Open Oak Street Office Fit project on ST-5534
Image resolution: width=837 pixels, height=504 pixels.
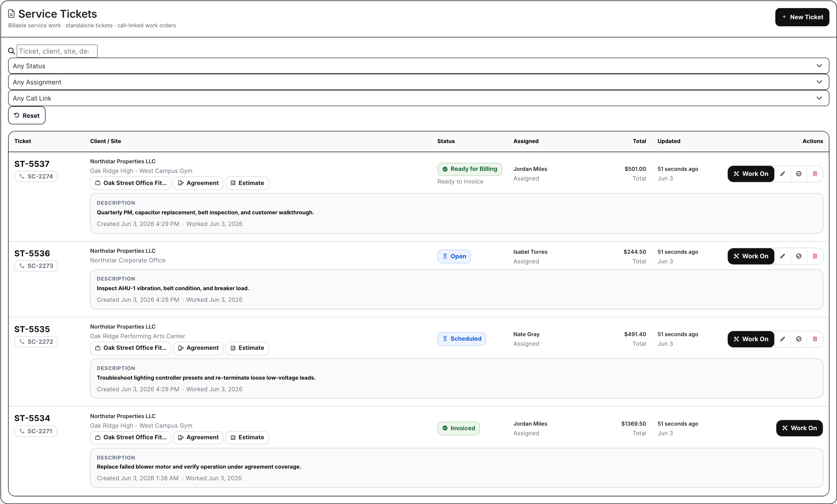pos(131,438)
